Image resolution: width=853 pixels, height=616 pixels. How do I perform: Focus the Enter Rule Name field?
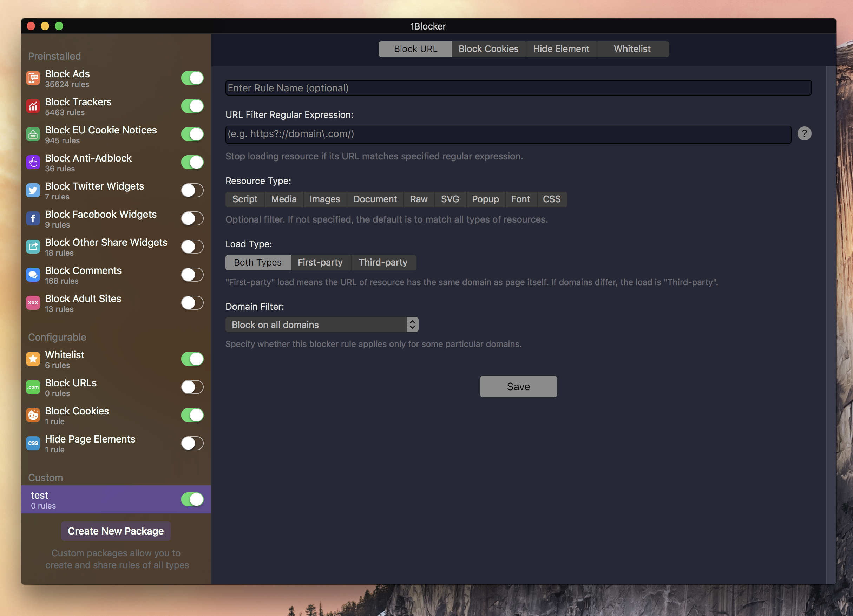[518, 88]
